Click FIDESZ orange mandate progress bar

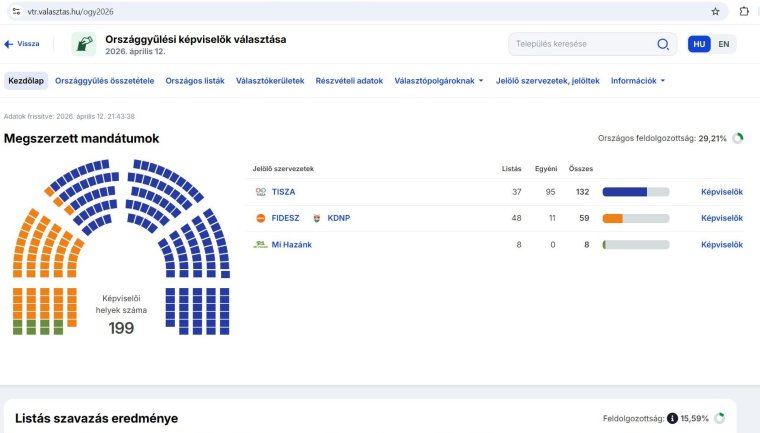point(635,218)
